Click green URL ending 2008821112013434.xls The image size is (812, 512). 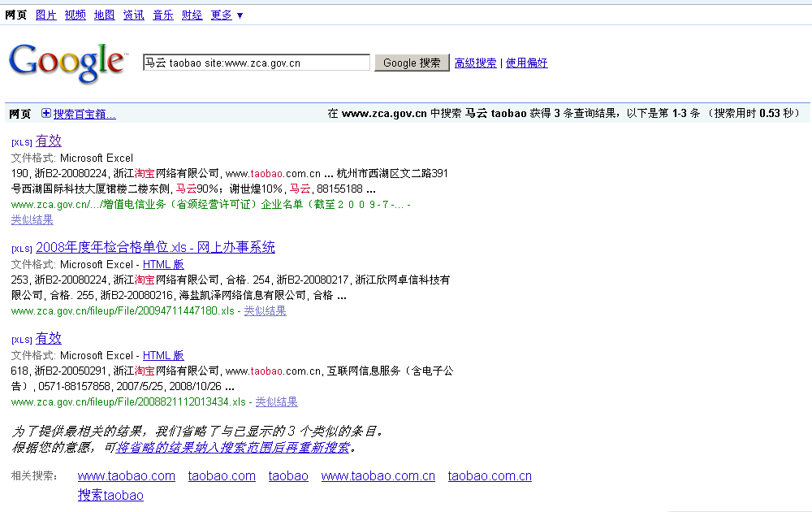[x=128, y=401]
